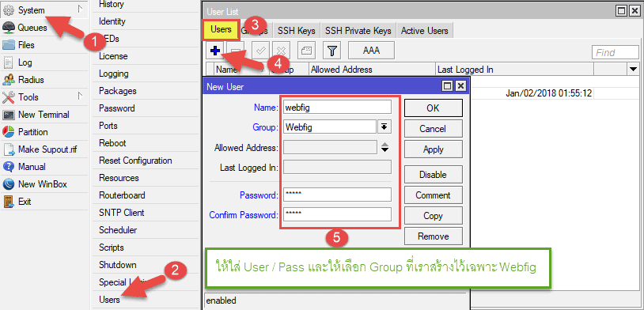Click the OK button

433,108
